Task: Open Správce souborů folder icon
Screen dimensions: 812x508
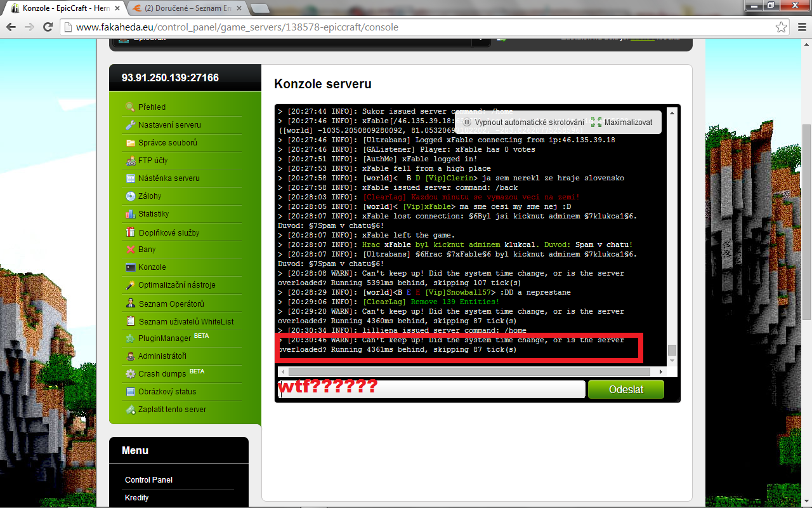Action: pos(130,143)
